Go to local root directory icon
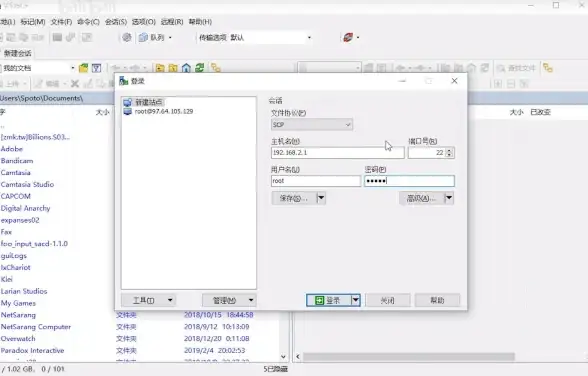 coord(173,68)
